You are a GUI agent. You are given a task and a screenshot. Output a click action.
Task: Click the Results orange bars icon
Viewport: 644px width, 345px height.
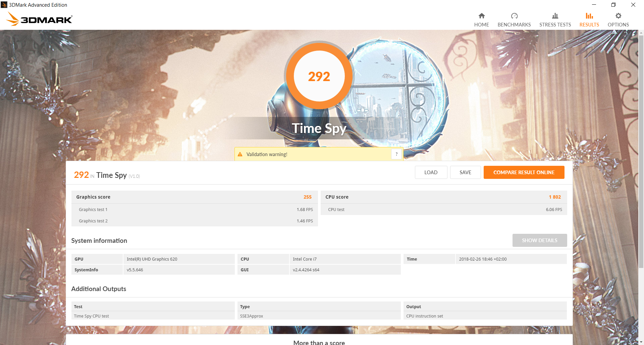(589, 16)
